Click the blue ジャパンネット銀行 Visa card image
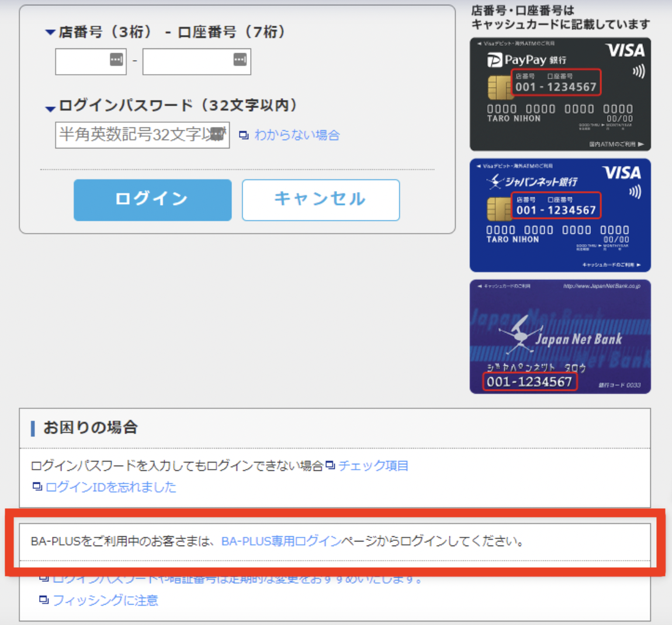This screenshot has width=672, height=625. 560,216
